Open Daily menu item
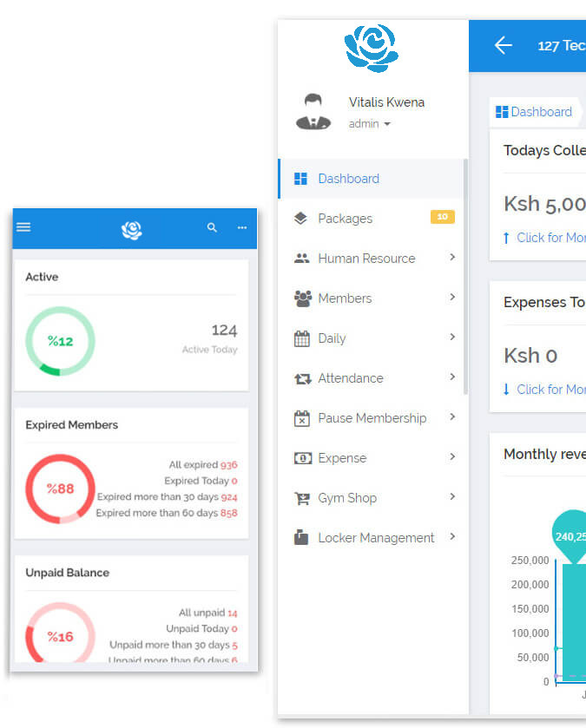The height and width of the screenshot is (728, 586). coord(371,338)
